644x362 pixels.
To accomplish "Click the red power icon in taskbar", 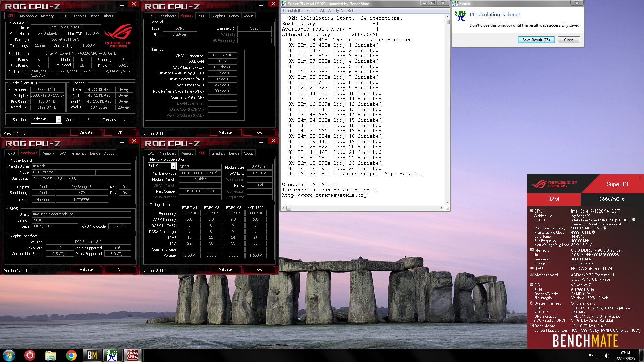I will [30, 355].
